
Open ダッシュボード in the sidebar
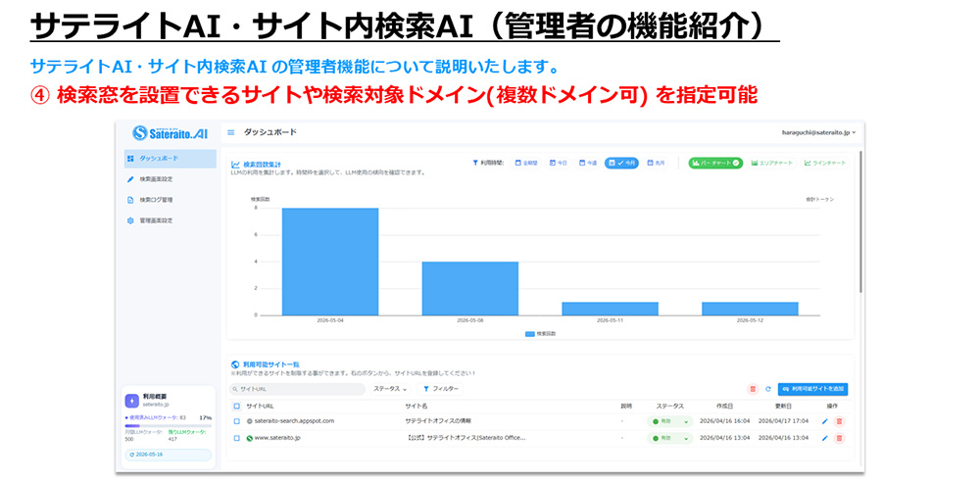tap(170, 159)
